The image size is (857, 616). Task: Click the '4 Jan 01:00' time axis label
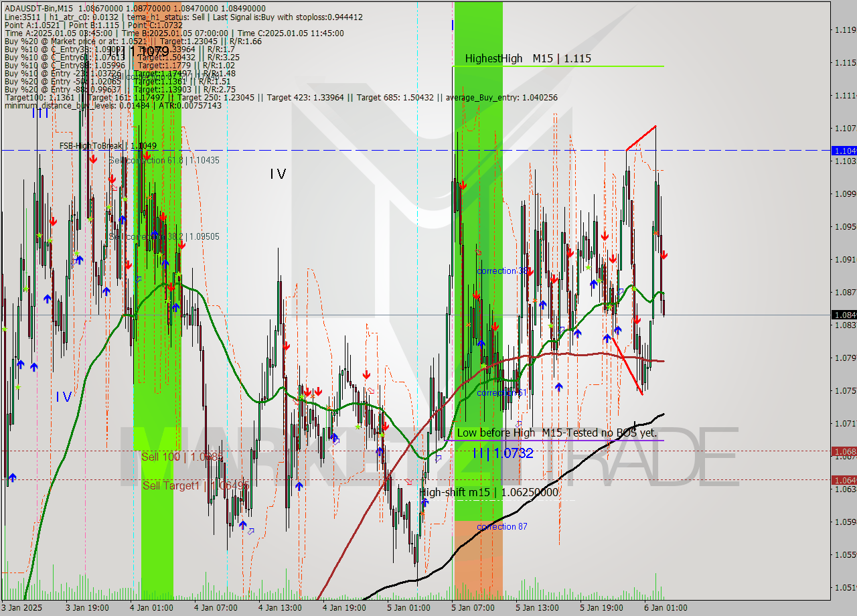tap(151, 608)
